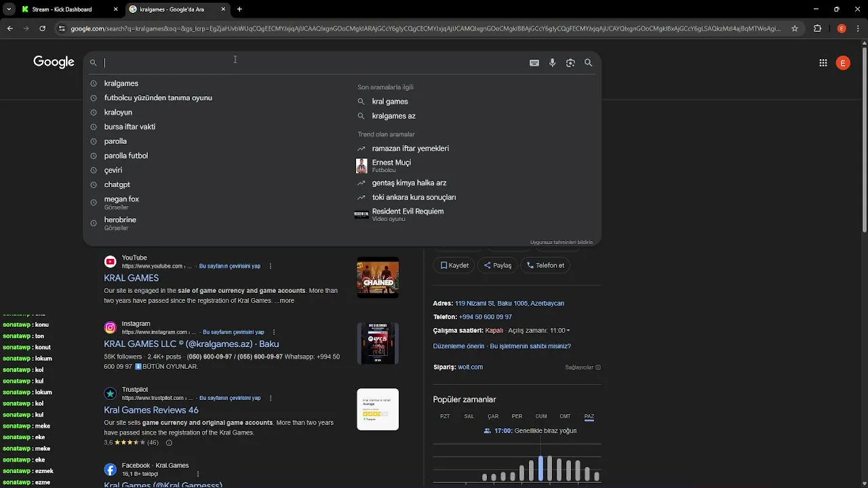Click the Google logo

tap(54, 62)
